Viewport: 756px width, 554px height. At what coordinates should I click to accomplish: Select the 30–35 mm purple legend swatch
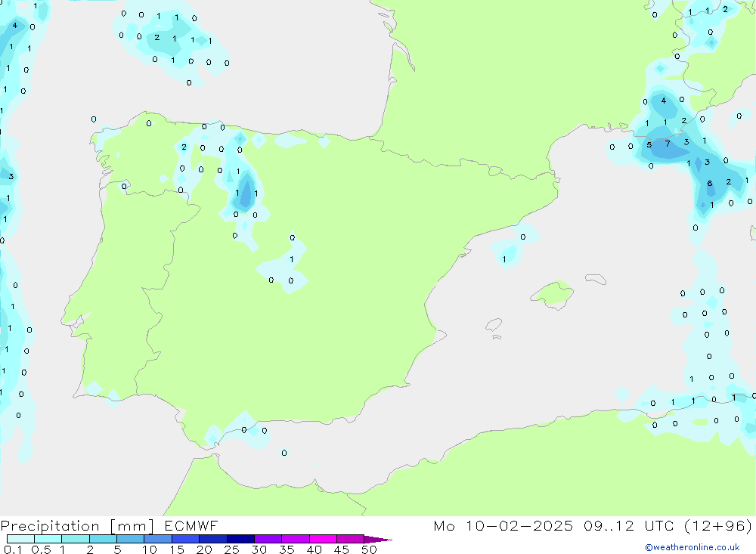point(268,539)
